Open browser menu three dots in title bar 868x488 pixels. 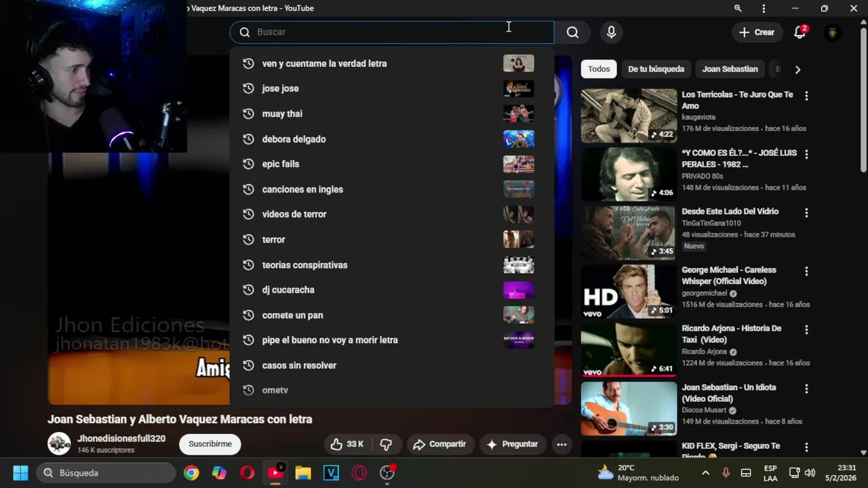coord(764,8)
